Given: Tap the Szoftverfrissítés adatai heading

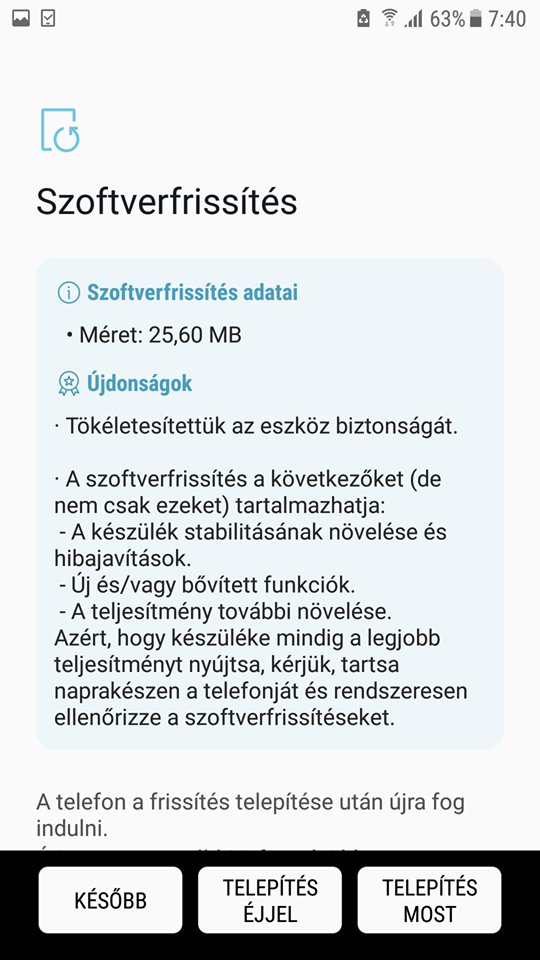Looking at the screenshot, I should pyautogui.click(x=192, y=293).
